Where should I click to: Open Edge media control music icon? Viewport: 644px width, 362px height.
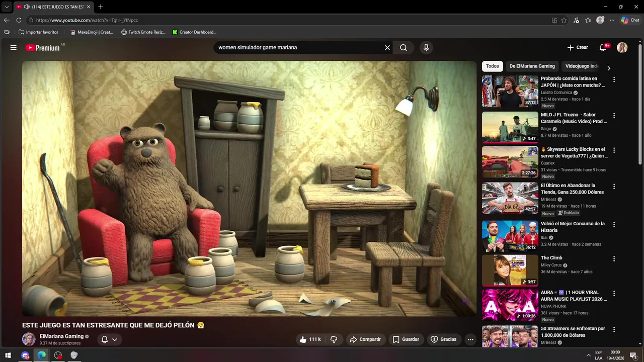pos(576,20)
